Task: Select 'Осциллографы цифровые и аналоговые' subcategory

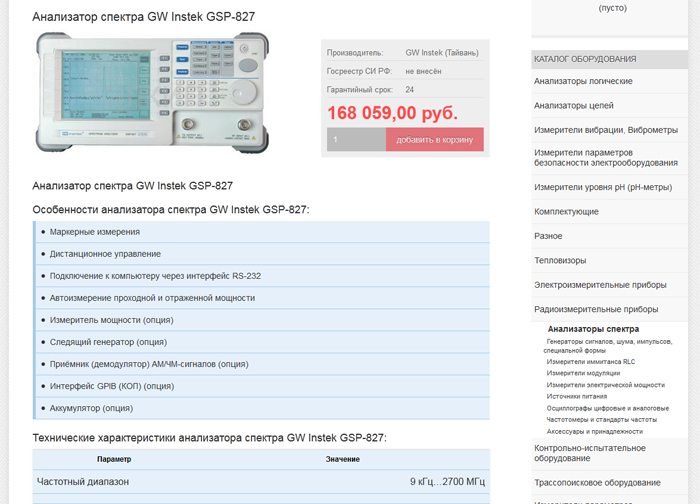Action: tap(608, 408)
